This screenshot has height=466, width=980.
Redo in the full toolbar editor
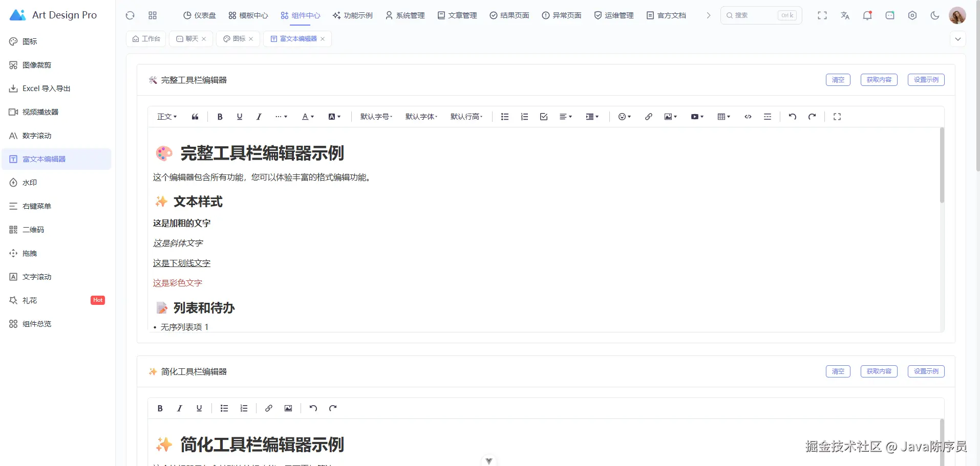[x=812, y=117]
